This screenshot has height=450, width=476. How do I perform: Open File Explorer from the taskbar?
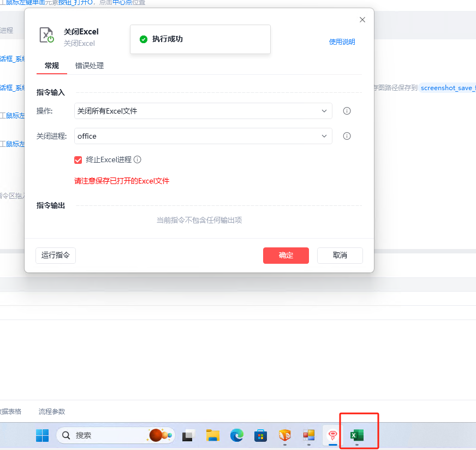[x=213, y=435]
